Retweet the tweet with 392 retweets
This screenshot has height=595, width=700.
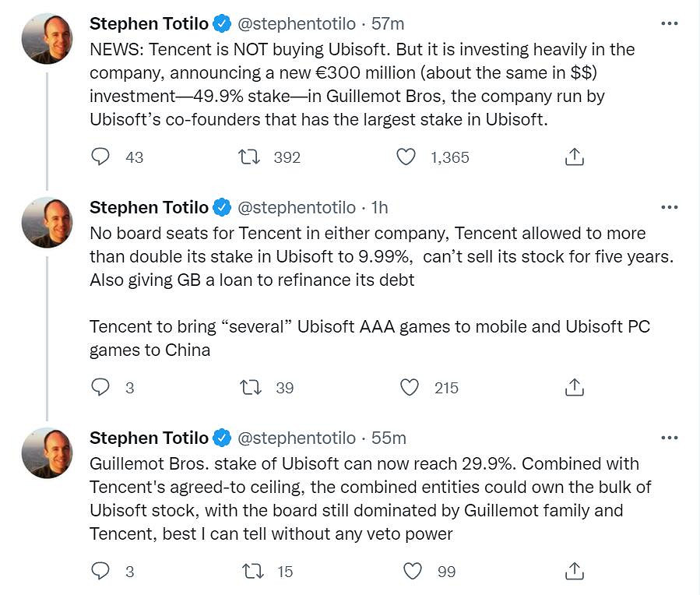pos(250,157)
